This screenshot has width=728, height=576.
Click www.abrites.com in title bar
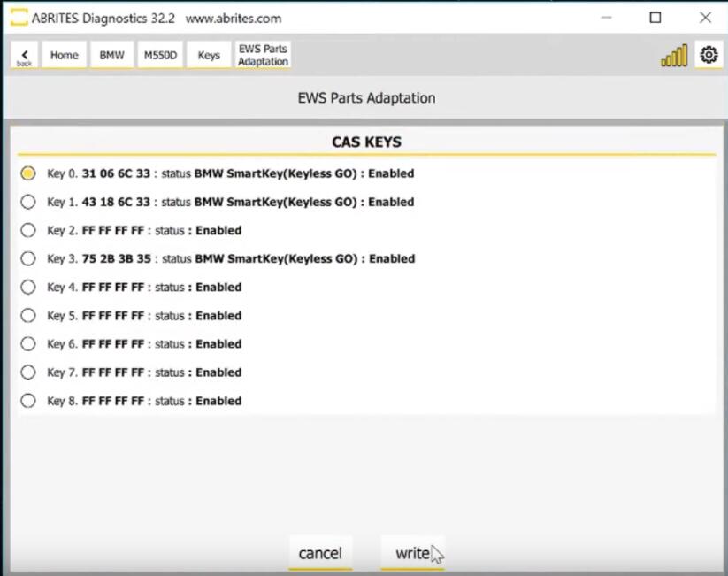point(234,19)
